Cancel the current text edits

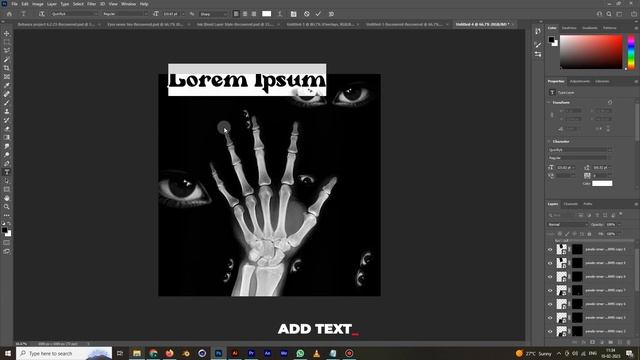tap(307, 14)
